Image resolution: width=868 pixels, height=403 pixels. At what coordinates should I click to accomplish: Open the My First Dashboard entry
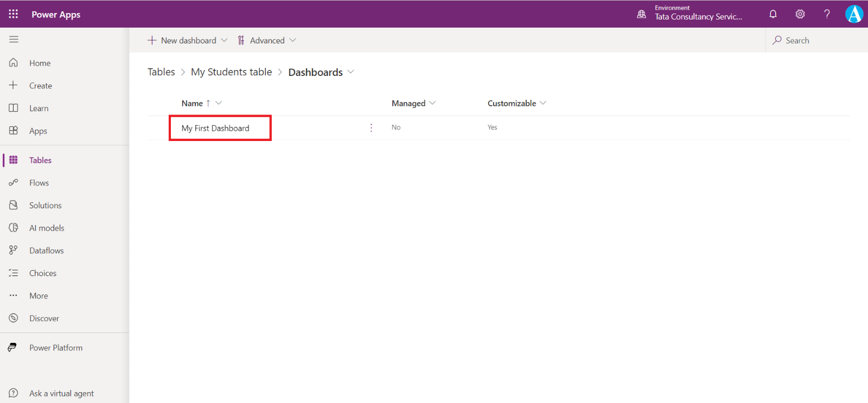(215, 128)
